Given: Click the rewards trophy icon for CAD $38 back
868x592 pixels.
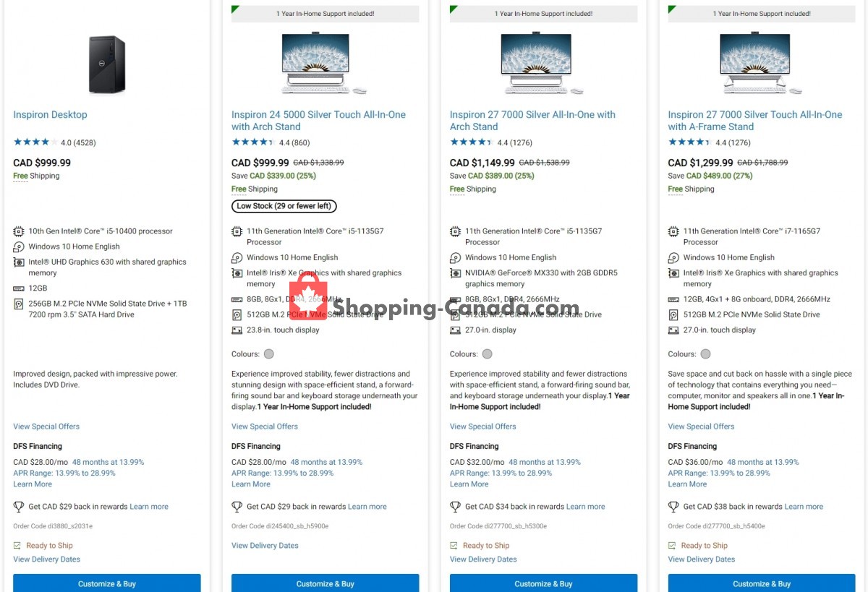Looking at the screenshot, I should pos(673,507).
